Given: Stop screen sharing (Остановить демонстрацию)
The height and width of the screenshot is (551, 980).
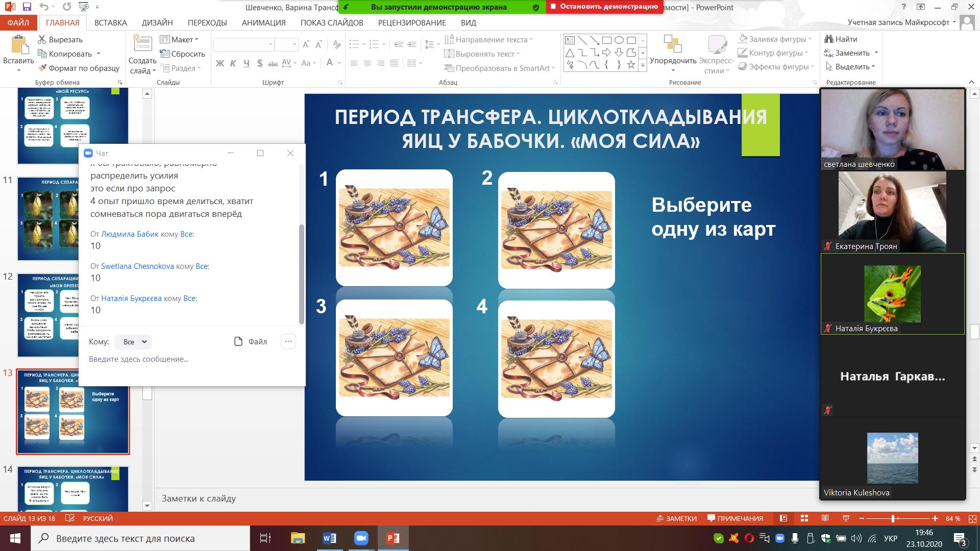Looking at the screenshot, I should click(x=604, y=7).
